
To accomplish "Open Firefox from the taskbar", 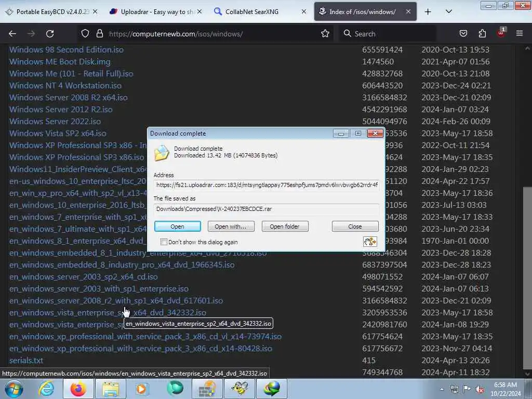I will coord(78,389).
